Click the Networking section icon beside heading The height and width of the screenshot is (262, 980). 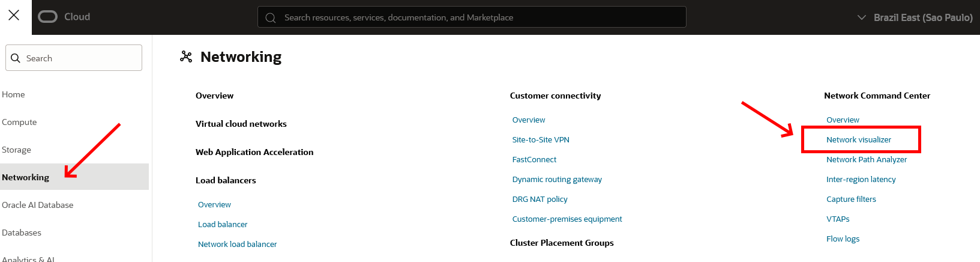pyautogui.click(x=186, y=57)
